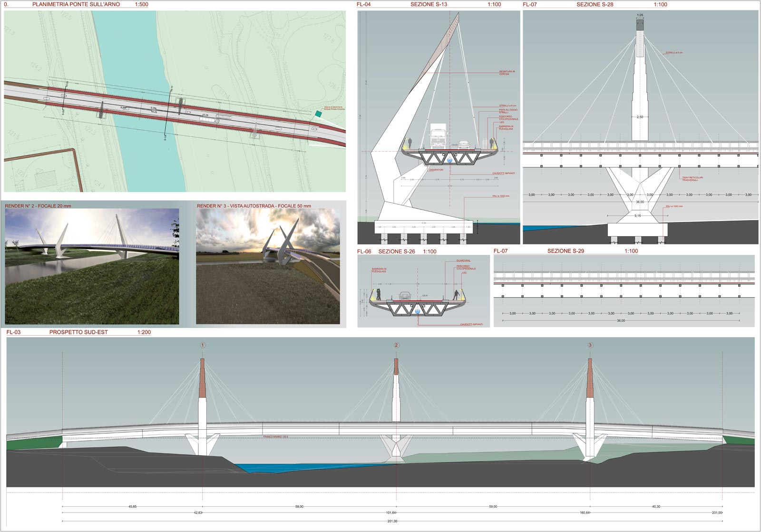Click the '101,64' cumulative dimension
Screen dimensions: 761x532
pyautogui.click(x=390, y=513)
